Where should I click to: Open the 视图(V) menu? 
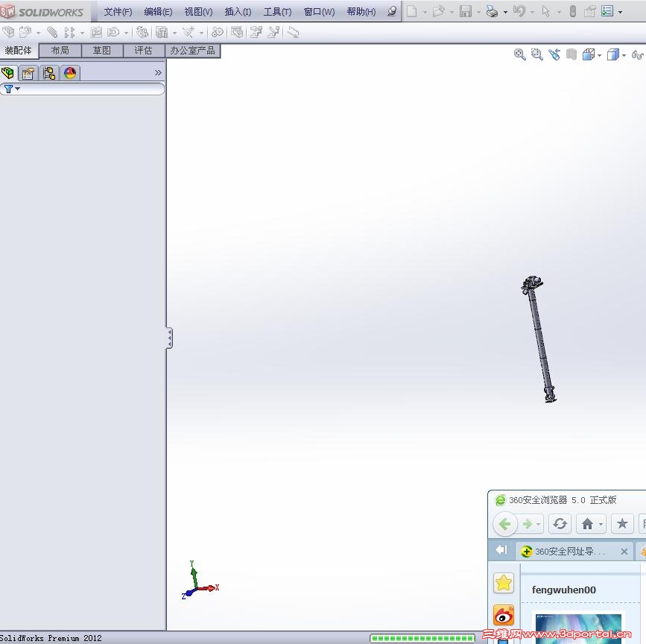coord(198,12)
